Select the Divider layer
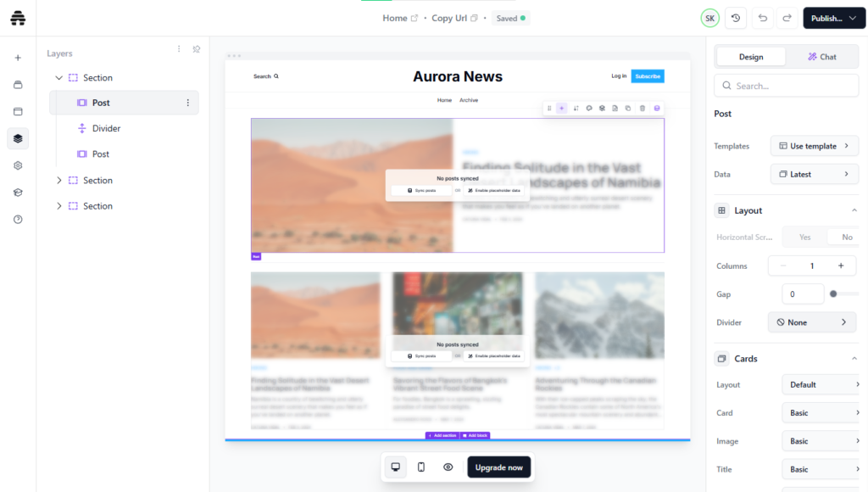This screenshot has width=868, height=492. point(106,128)
